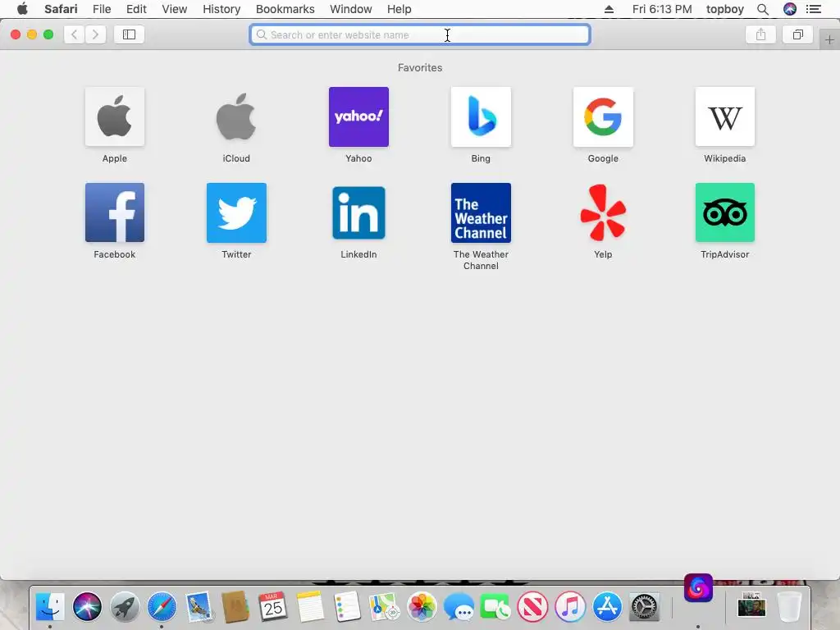Open the Window menu
Screen dimensions: 840x630
350,9
